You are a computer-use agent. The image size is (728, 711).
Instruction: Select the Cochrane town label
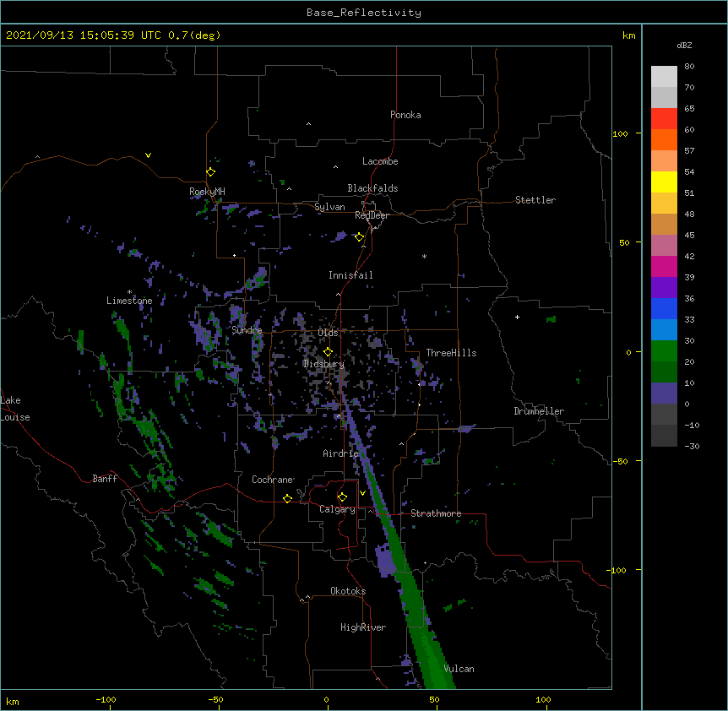[273, 480]
